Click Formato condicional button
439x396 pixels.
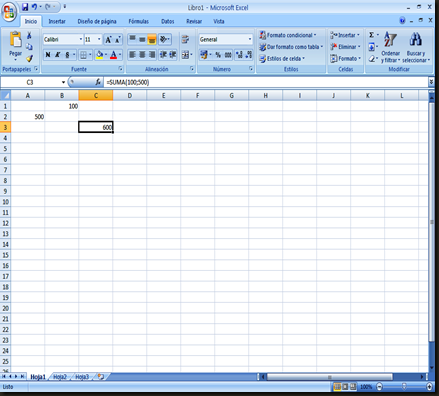(x=288, y=35)
